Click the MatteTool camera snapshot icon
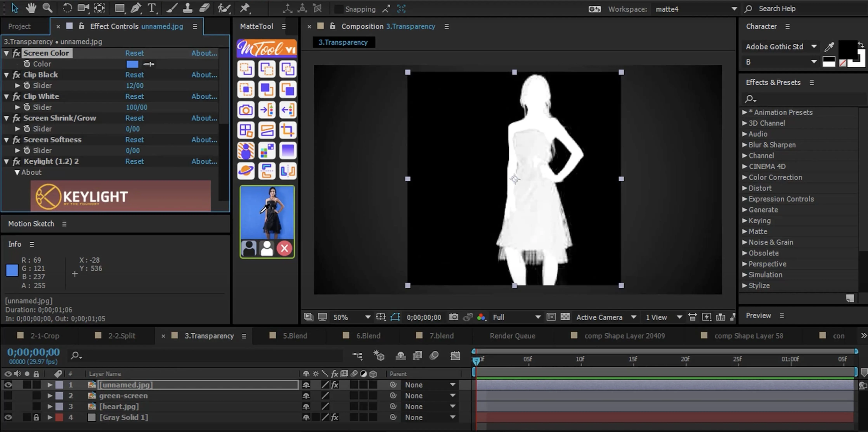 coord(246,110)
